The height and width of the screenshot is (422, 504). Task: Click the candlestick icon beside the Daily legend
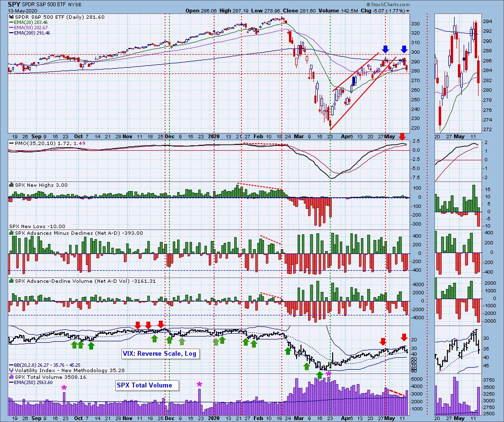pos(11,17)
